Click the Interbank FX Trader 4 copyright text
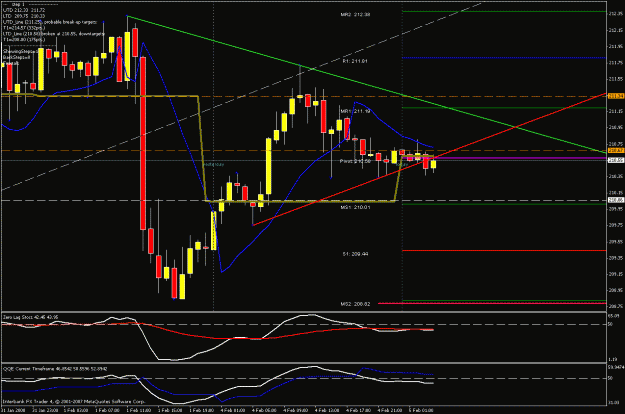Image resolution: width=625 pixels, height=414 pixels. 74,402
